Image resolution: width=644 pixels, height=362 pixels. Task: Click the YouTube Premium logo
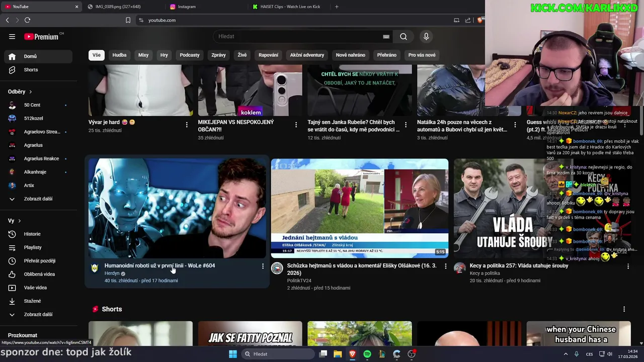click(x=42, y=37)
